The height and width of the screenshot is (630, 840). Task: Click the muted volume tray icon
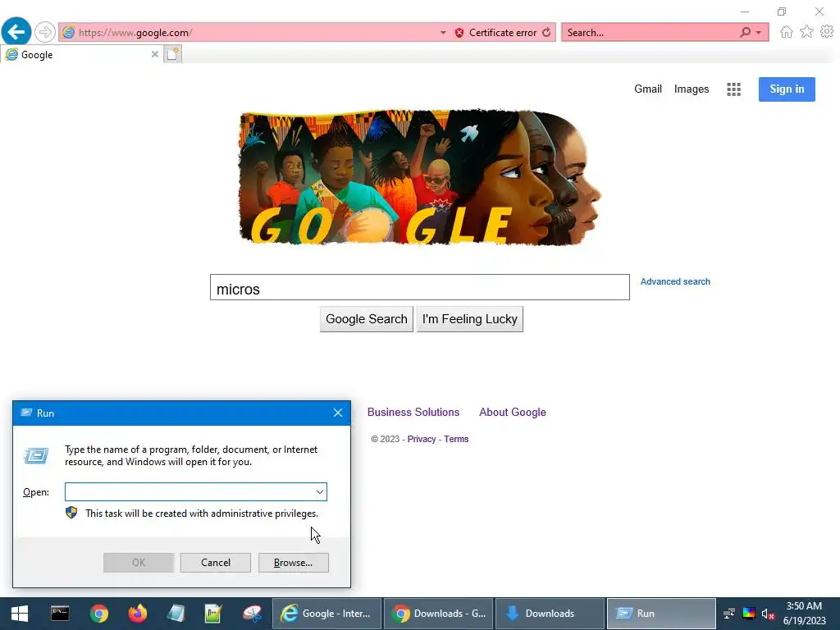[768, 614]
